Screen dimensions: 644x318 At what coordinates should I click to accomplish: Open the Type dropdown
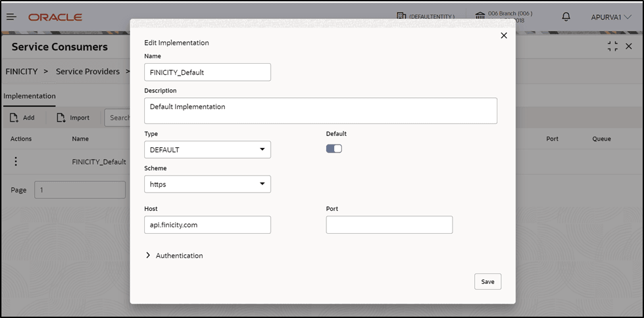(207, 150)
